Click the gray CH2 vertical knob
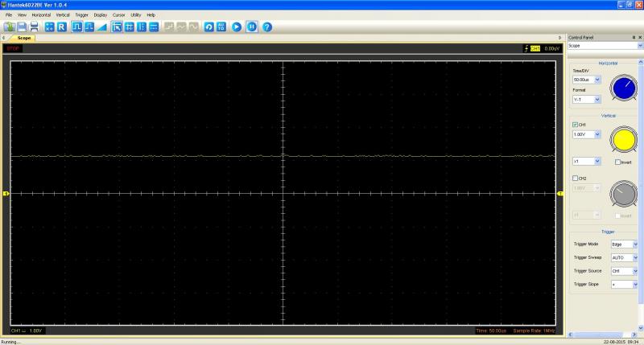644x345 pixels. point(623,194)
